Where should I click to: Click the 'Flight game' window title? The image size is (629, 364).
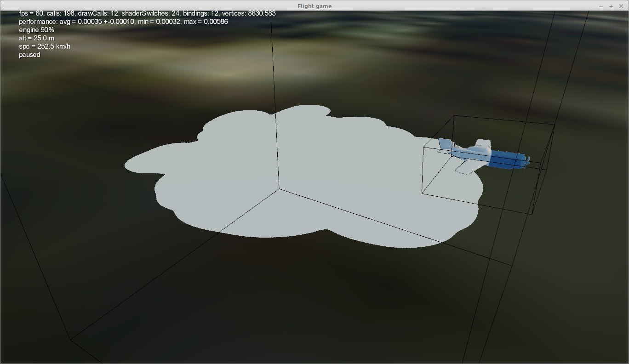point(314,6)
